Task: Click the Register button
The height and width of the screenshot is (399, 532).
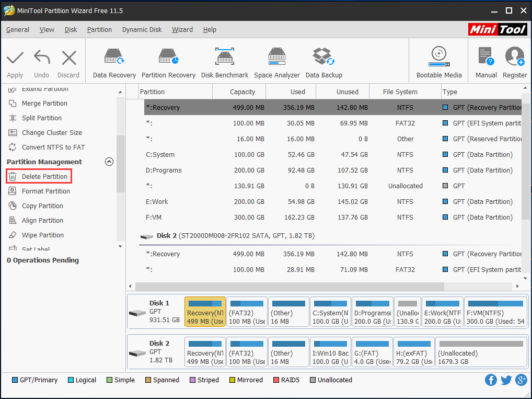Action: 514,60
